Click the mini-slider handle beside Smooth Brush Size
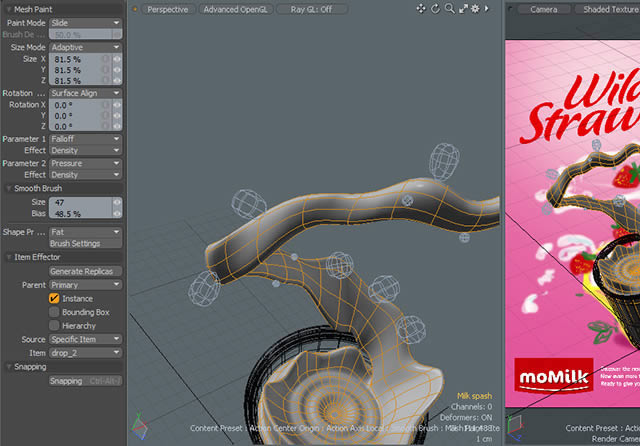The image size is (640, 446). point(117,202)
